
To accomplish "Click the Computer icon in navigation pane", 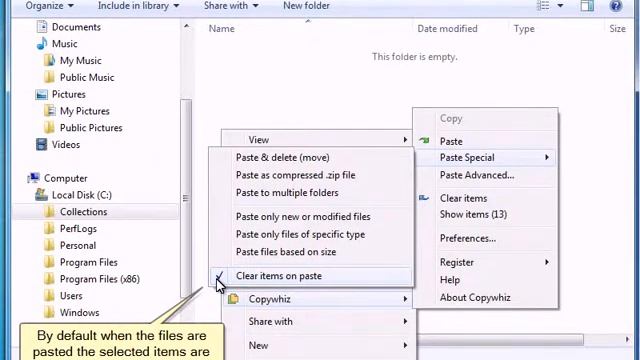I will [x=33, y=178].
